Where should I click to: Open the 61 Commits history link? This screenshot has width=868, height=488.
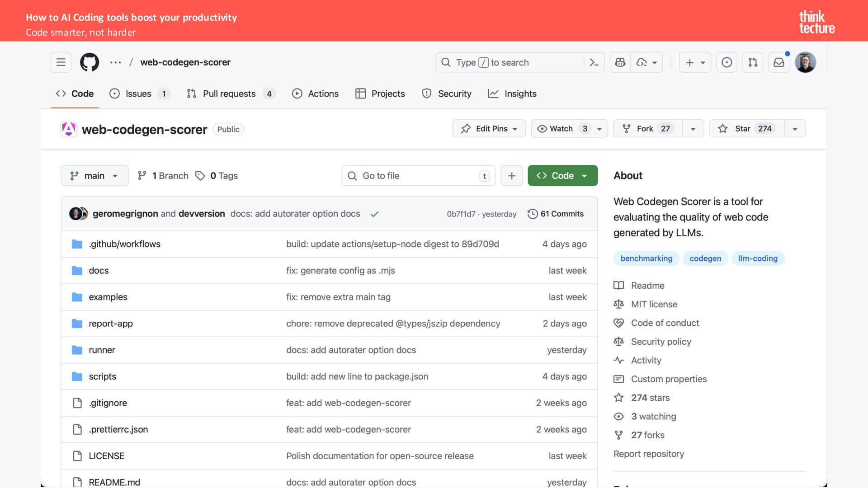point(556,214)
